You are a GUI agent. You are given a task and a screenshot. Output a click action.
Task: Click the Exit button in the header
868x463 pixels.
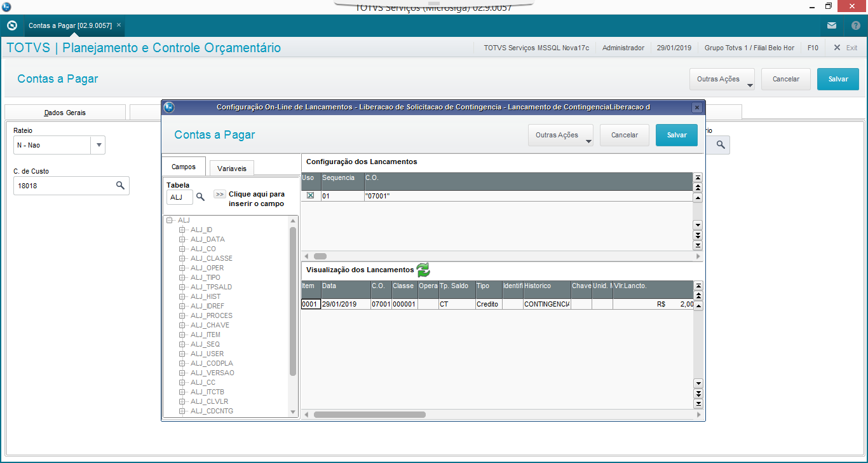(x=846, y=48)
